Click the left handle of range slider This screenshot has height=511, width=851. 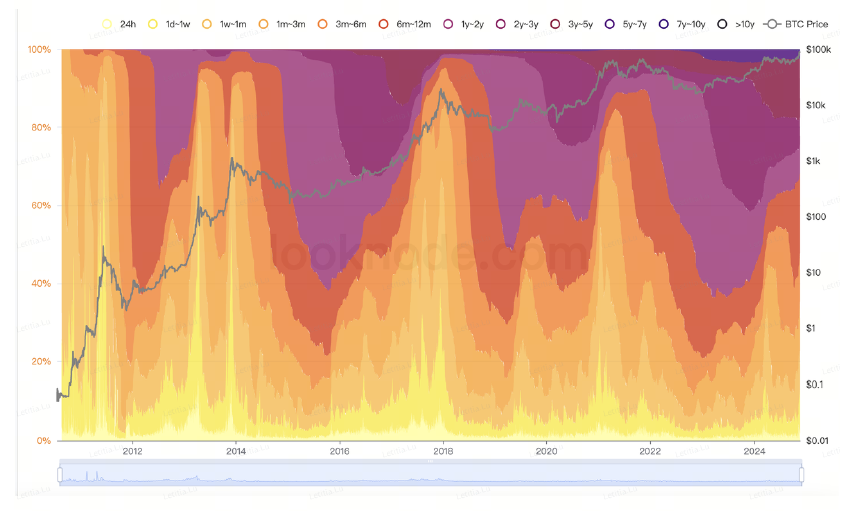60,474
